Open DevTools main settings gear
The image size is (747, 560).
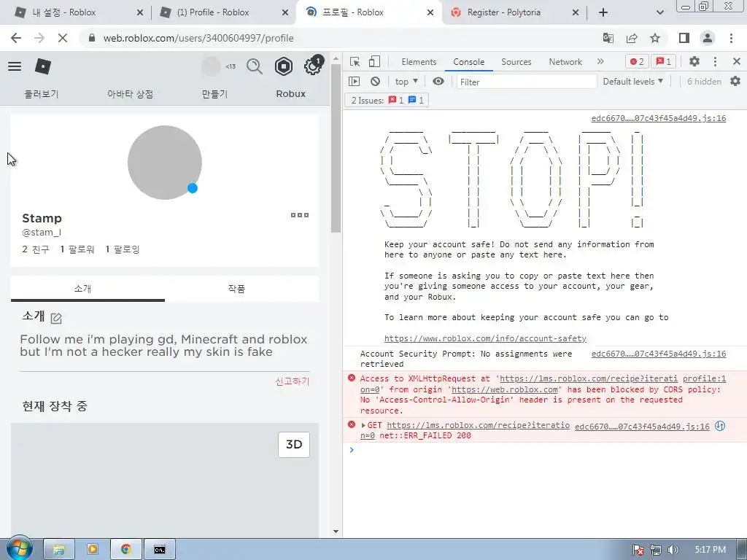click(694, 61)
